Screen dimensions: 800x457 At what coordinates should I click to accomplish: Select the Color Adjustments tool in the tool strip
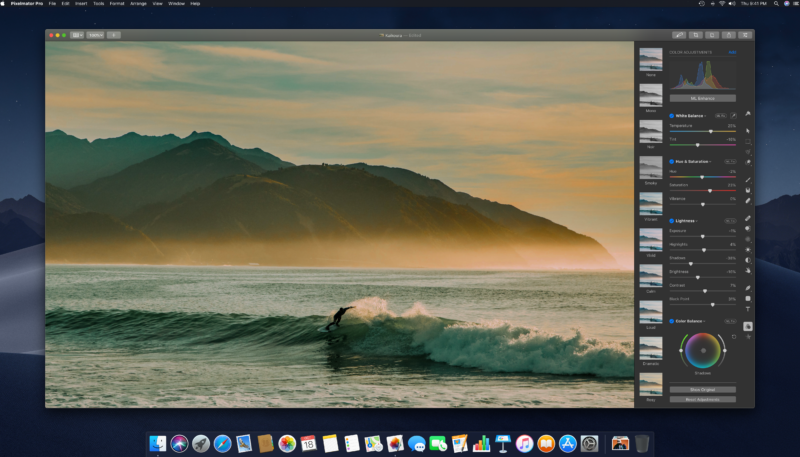pos(748,326)
